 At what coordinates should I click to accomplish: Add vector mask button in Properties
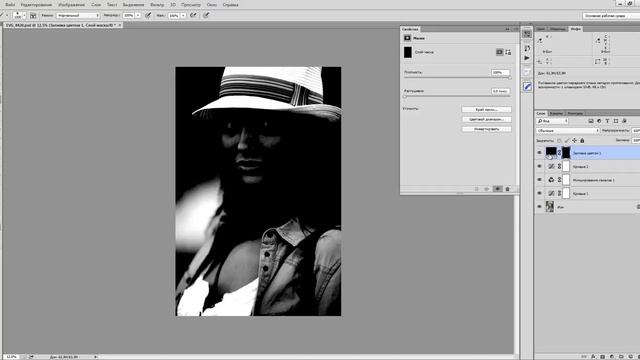point(508,52)
